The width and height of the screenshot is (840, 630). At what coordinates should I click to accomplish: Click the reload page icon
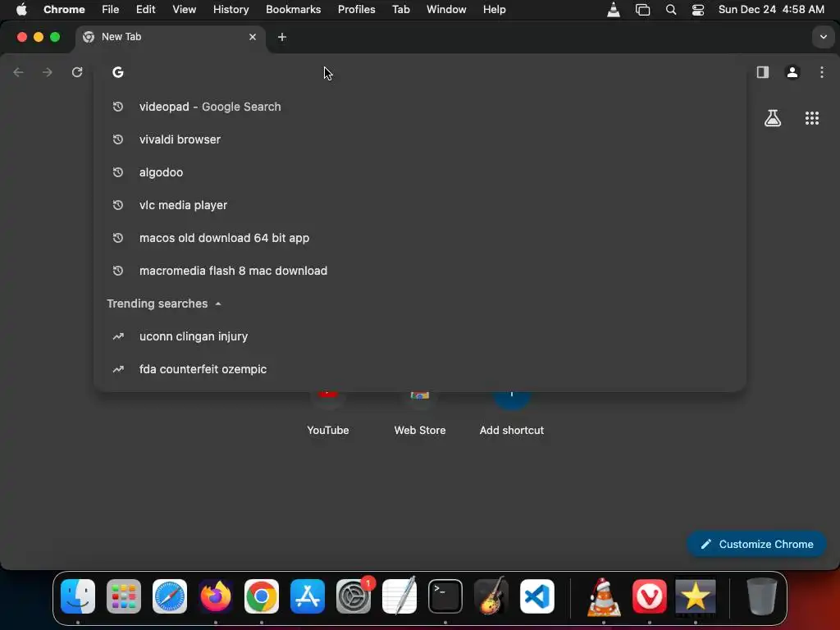point(77,72)
